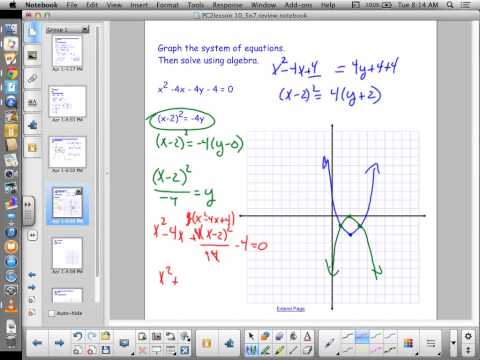Select the Pens tool in toolbar
480x360 pixels.
[251, 350]
